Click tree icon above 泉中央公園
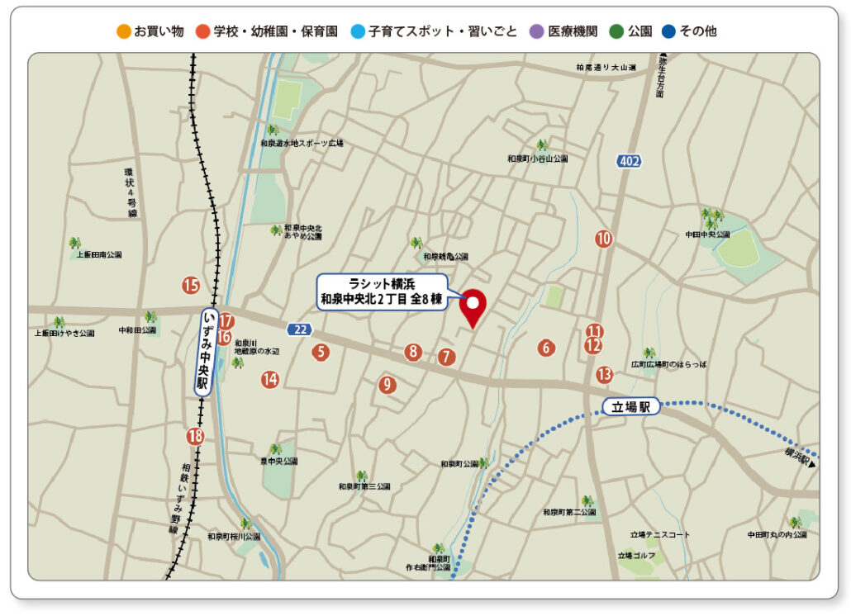 click(x=276, y=449)
